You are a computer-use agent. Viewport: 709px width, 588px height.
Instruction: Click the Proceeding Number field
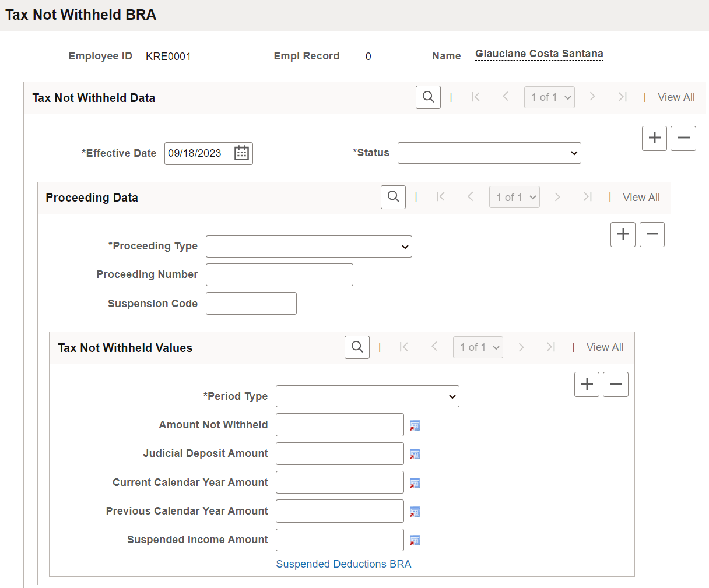[279, 274]
